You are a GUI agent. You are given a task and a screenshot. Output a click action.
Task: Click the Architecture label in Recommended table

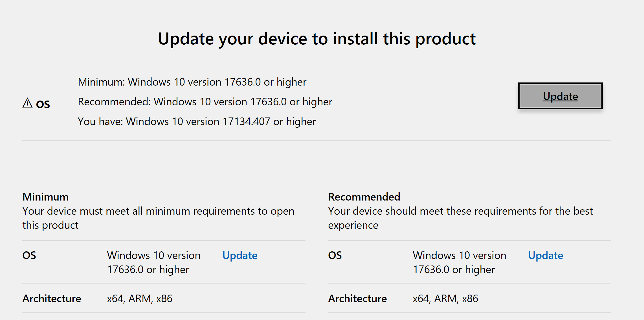pyautogui.click(x=358, y=299)
